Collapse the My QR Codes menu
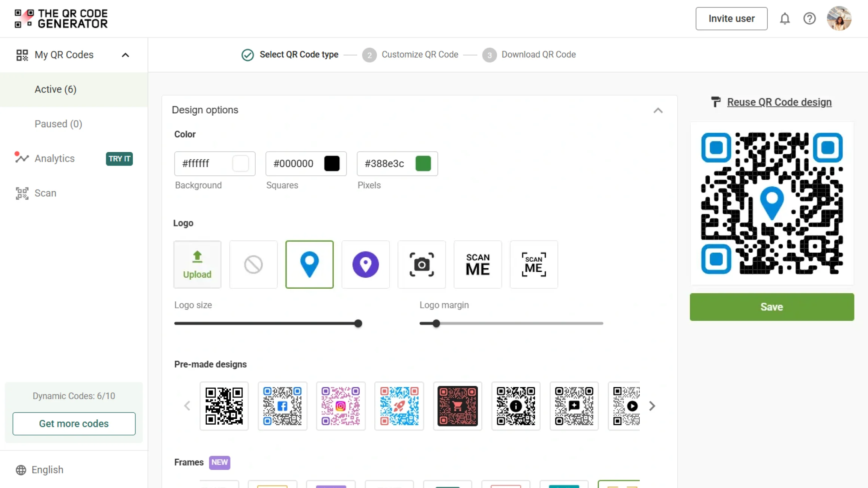The height and width of the screenshot is (488, 868). 125,55
